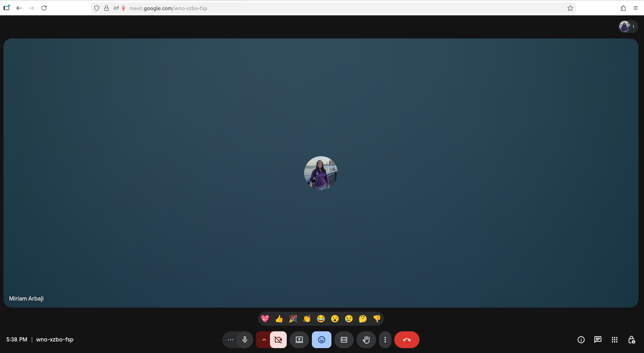
Task: Open the meeting details info icon
Action: tap(581, 340)
